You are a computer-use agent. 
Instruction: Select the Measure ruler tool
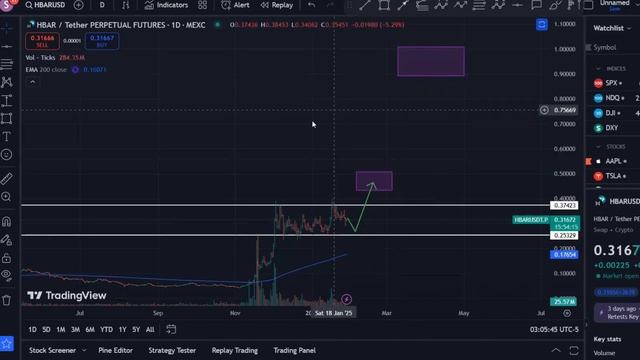[7, 178]
